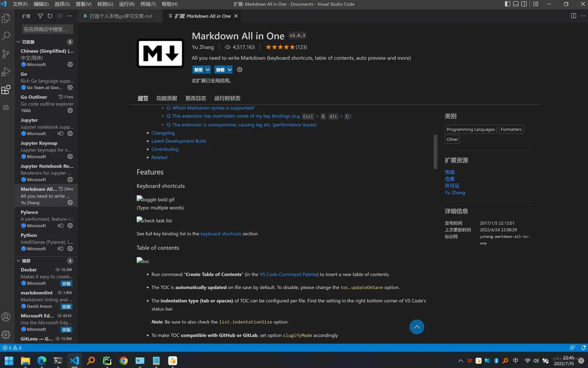
Task: Open gear menu for Pylance extension
Action: click(x=70, y=226)
